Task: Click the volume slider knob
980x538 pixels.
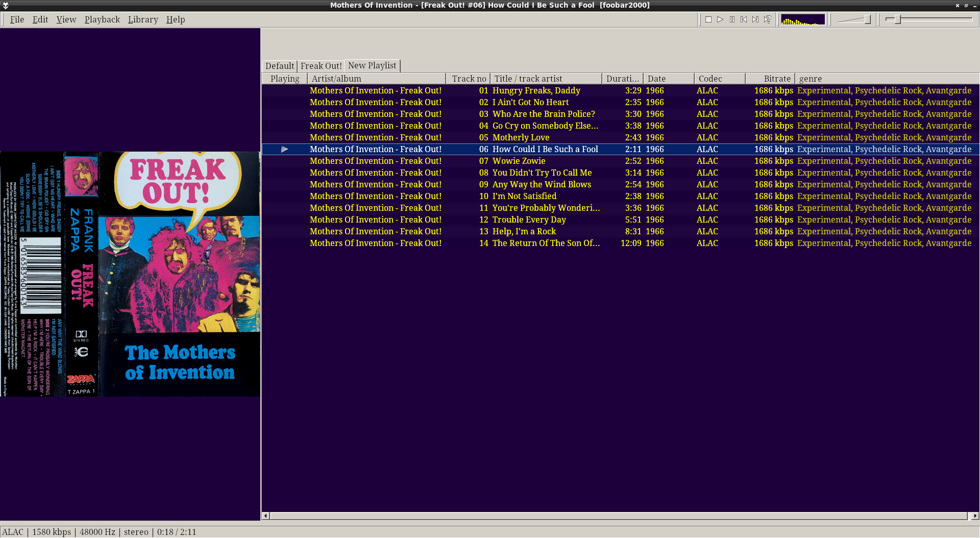Action: pos(867,19)
